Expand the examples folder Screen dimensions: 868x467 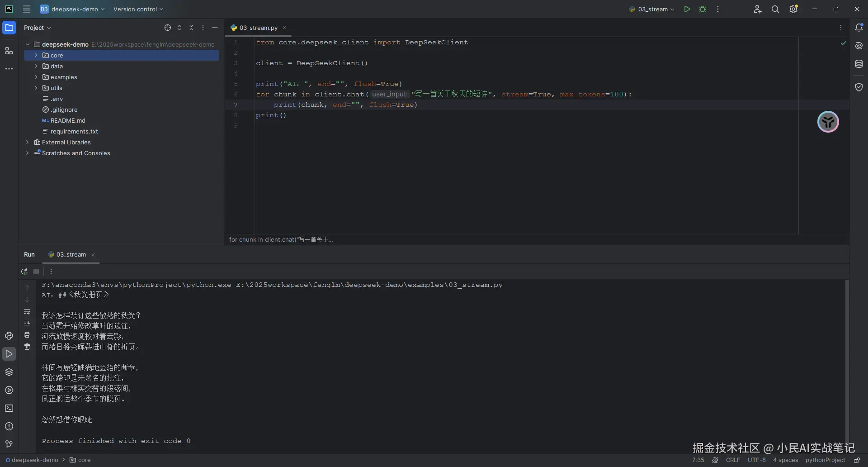pos(36,77)
